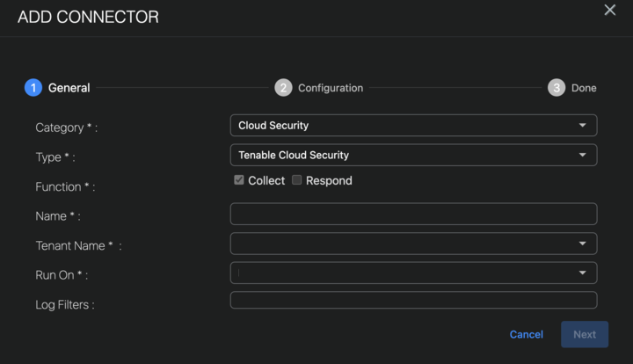Click into the Log Filters field

[x=413, y=301]
